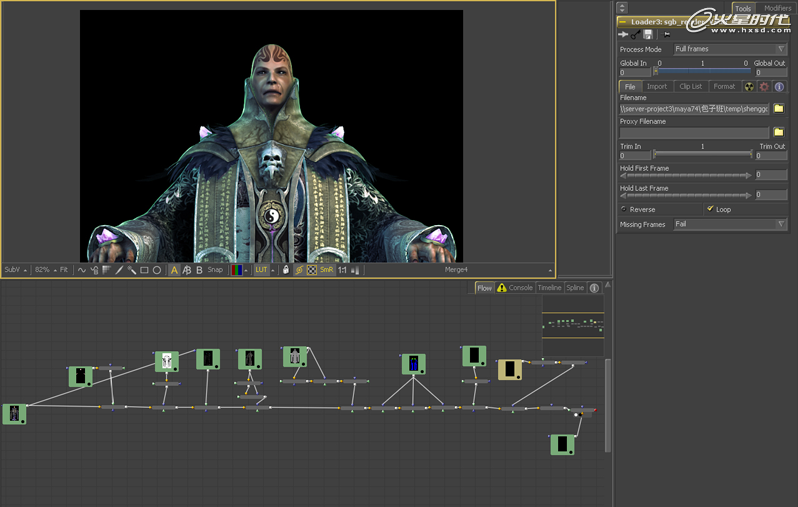
Task: Switch to the Timeline tab
Action: tap(550, 288)
